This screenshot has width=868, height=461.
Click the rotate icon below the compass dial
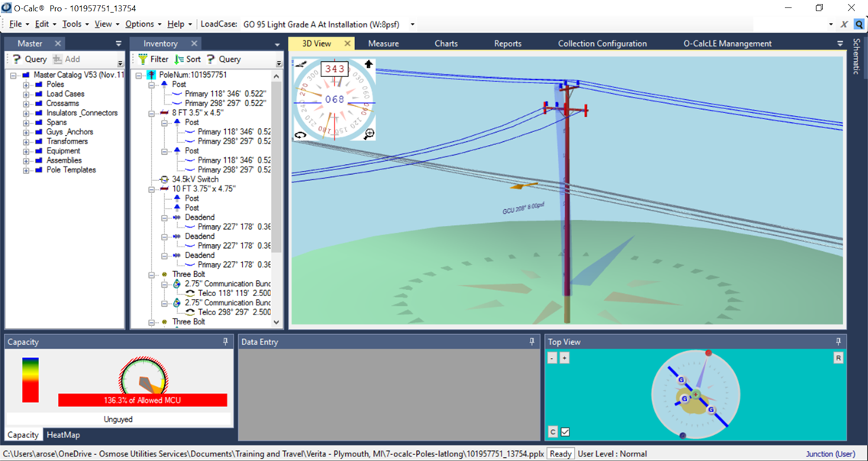tap(300, 134)
